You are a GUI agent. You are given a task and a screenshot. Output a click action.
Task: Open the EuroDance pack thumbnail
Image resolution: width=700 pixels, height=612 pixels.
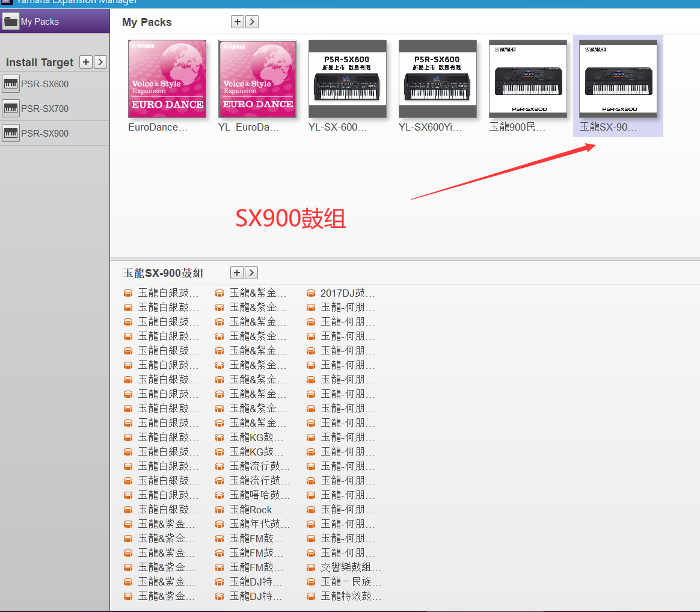coord(167,79)
